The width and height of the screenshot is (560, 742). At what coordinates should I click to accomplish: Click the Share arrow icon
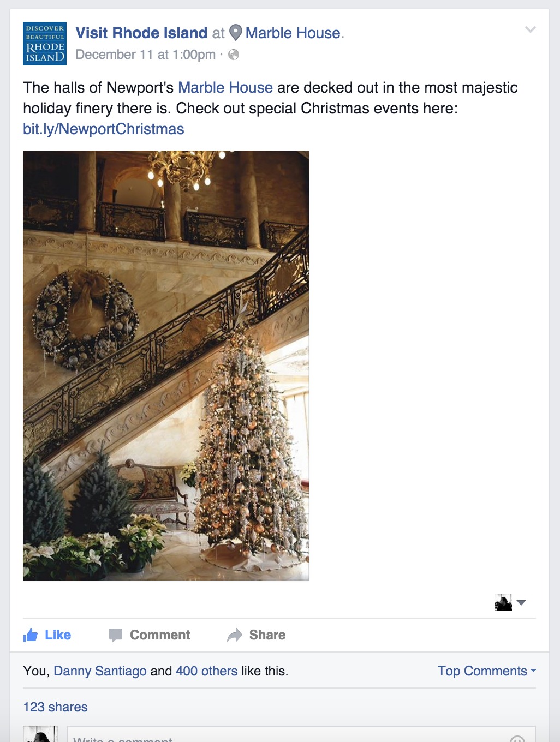(x=235, y=635)
